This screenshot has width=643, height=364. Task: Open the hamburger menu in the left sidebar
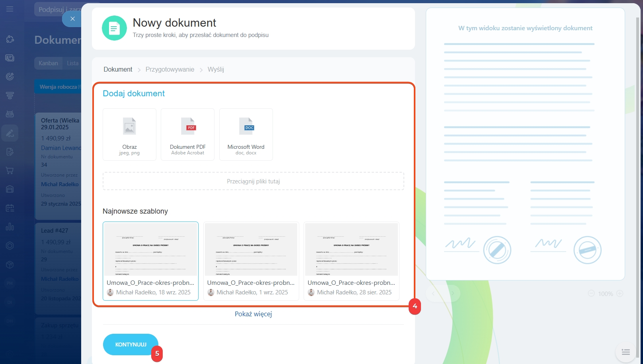click(x=10, y=9)
